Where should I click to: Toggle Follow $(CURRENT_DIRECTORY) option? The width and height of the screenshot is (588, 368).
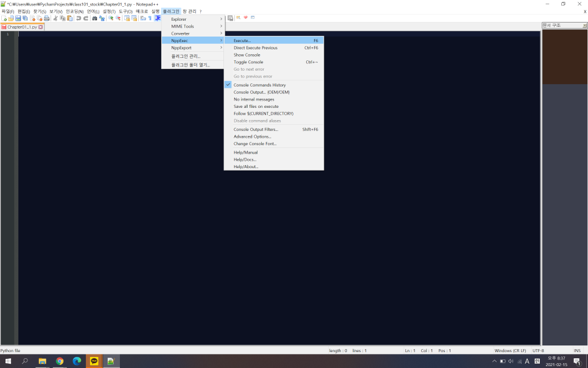click(x=274, y=113)
